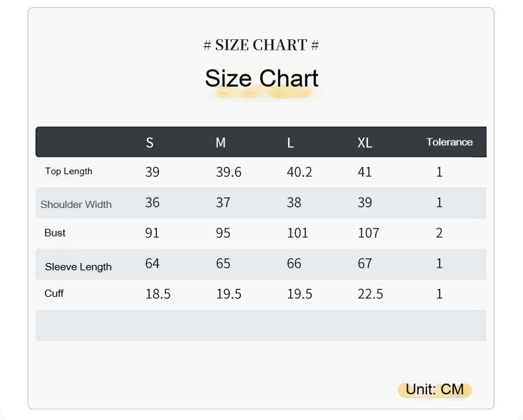Click the Bust tolerance value 2

439,233
